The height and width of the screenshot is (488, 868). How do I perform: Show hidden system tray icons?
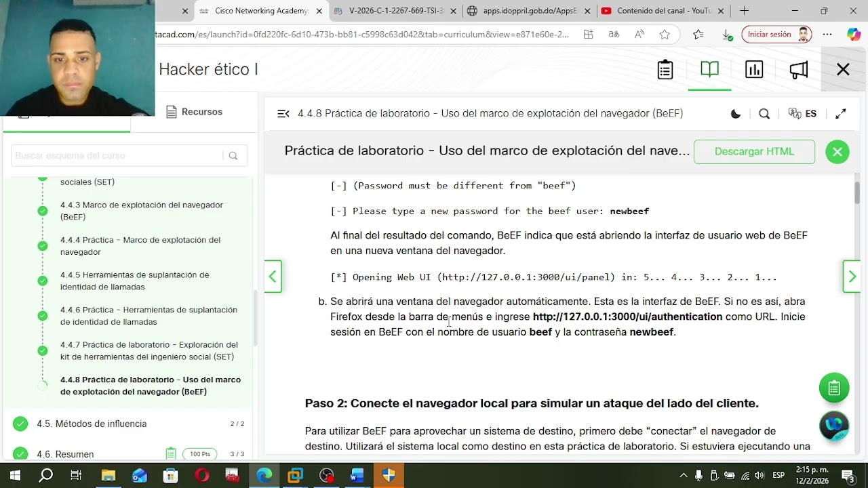tap(684, 475)
